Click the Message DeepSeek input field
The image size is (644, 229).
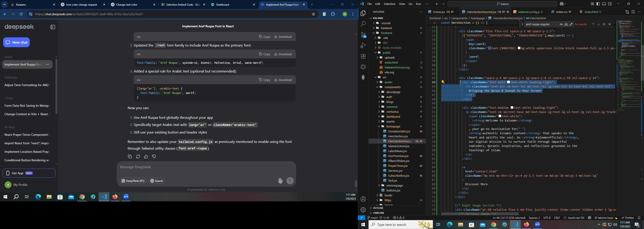click(206, 167)
